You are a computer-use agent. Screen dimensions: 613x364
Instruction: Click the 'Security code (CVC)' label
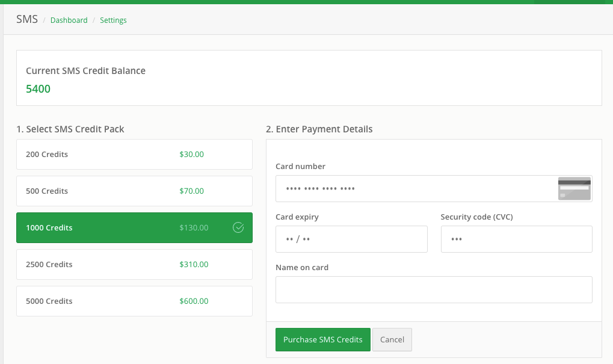tap(476, 217)
